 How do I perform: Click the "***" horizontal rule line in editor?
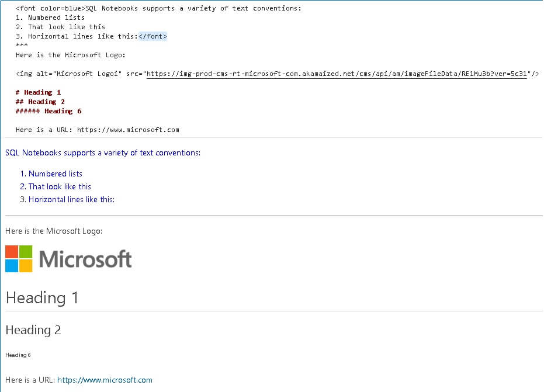click(22, 46)
